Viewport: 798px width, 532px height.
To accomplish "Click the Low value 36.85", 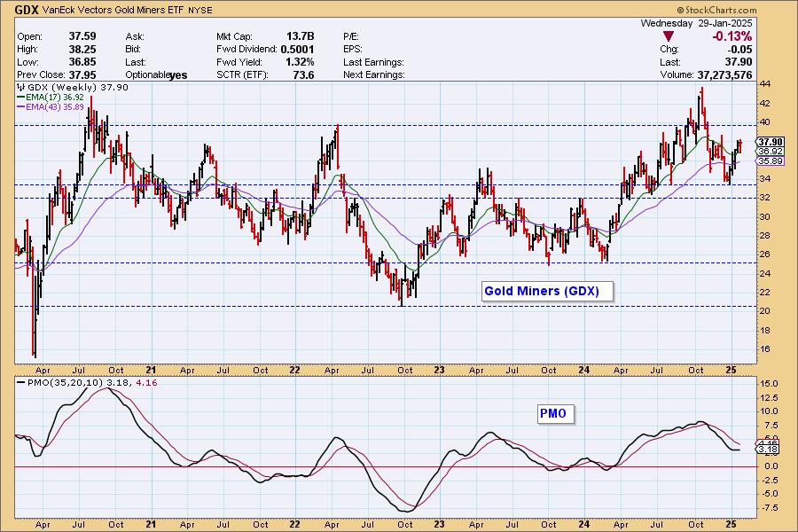I will (x=82, y=61).
